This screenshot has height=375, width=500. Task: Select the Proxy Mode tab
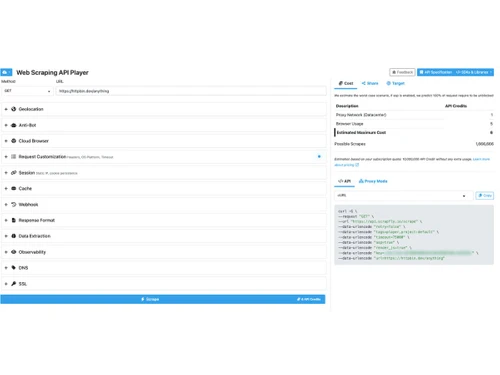(x=373, y=181)
